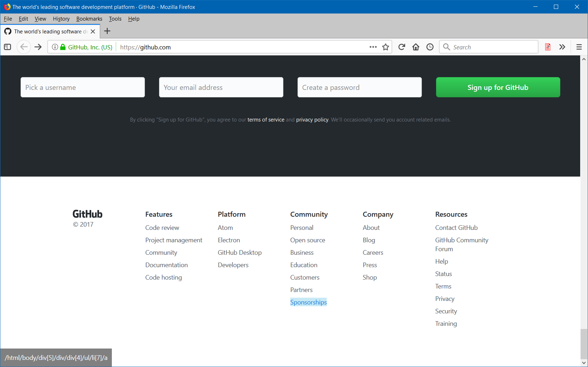Viewport: 588px width, 367px height.
Task: Open the Customers link
Action: point(305,277)
